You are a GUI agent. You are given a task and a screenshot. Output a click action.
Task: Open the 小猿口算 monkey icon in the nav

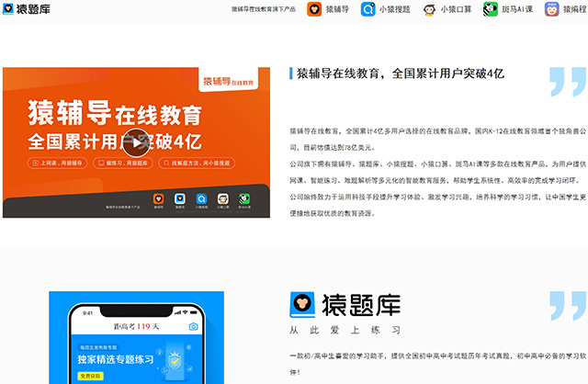click(x=429, y=9)
